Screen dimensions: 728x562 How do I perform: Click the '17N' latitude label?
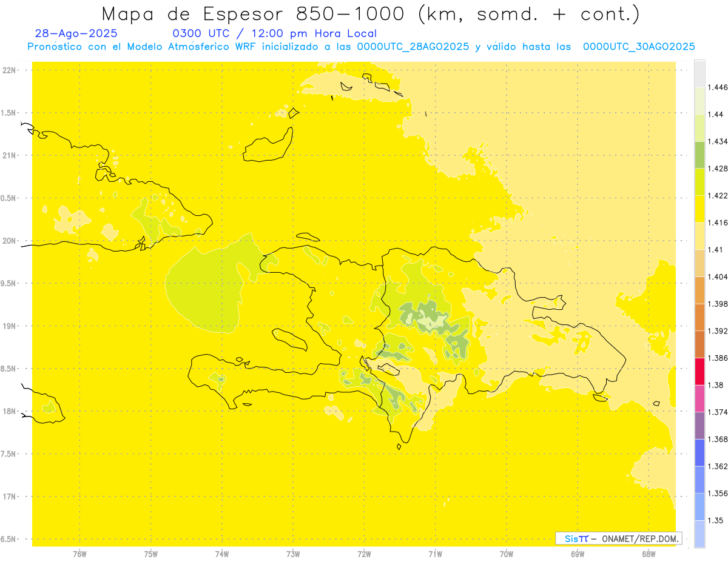click(x=10, y=497)
